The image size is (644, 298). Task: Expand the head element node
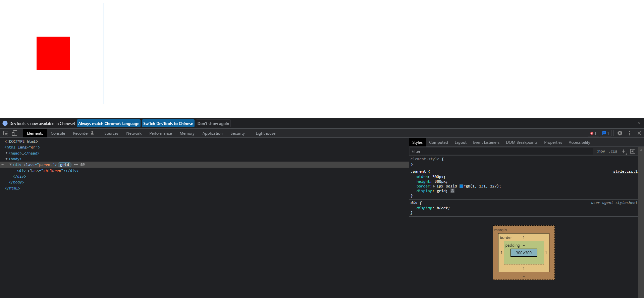6,153
